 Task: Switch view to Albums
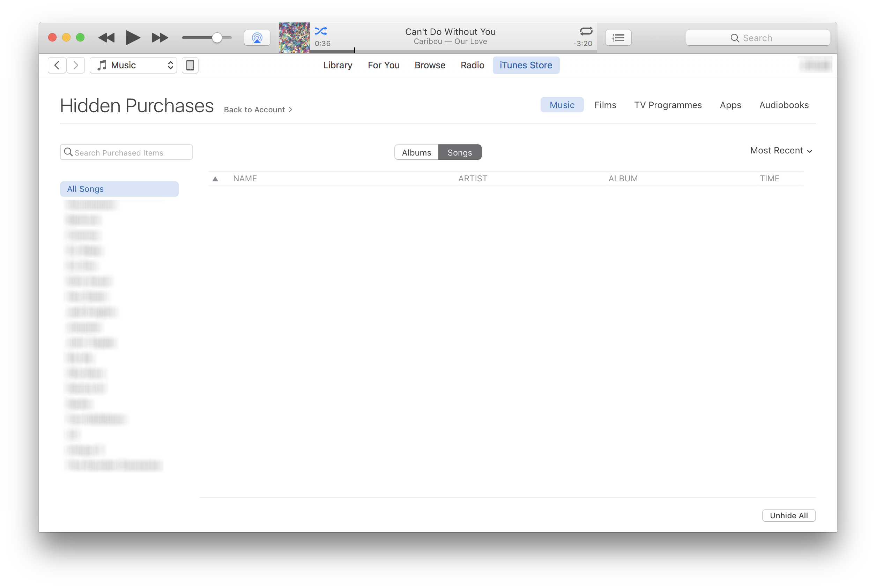(x=416, y=152)
